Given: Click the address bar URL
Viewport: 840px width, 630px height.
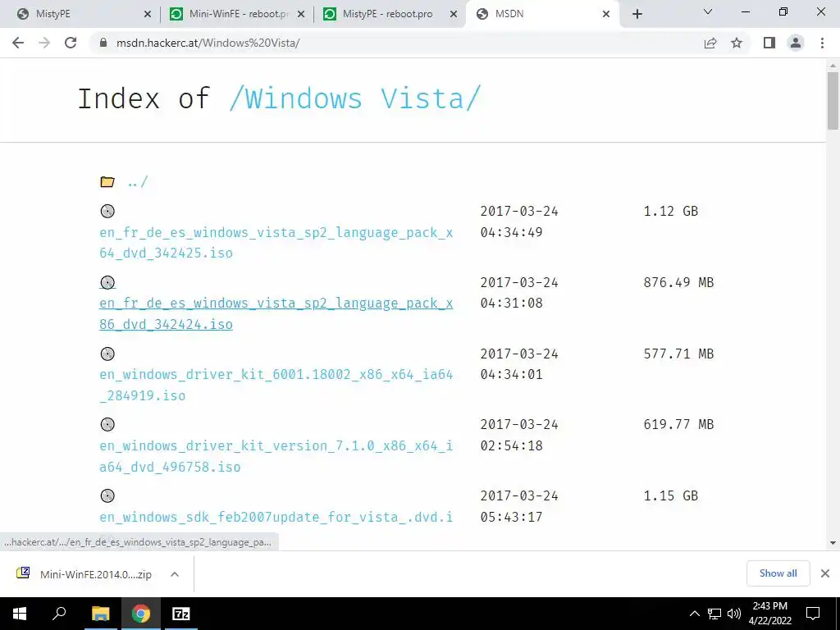Looking at the screenshot, I should coord(208,43).
